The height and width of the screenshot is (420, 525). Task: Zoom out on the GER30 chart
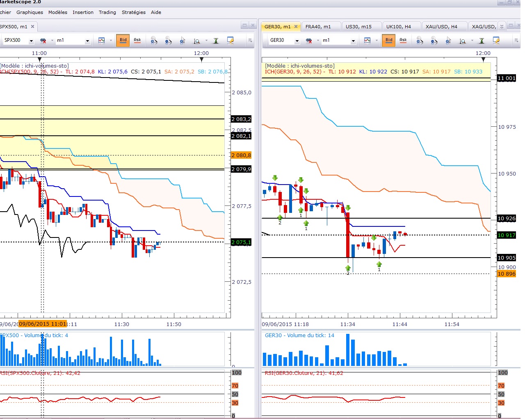tap(434, 40)
